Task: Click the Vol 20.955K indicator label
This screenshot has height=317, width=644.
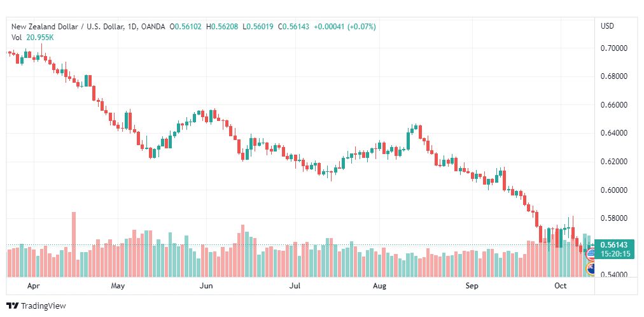Action: [32, 38]
